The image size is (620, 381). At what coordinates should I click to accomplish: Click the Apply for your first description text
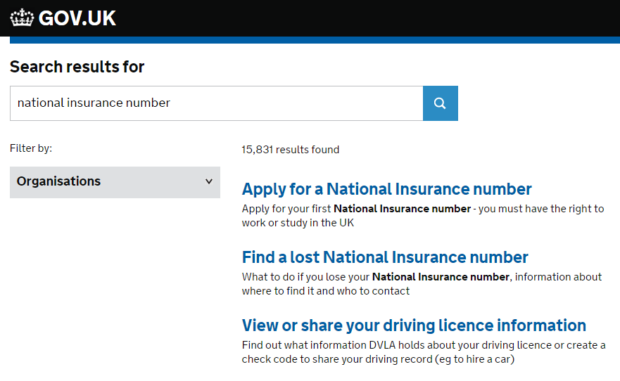point(423,215)
